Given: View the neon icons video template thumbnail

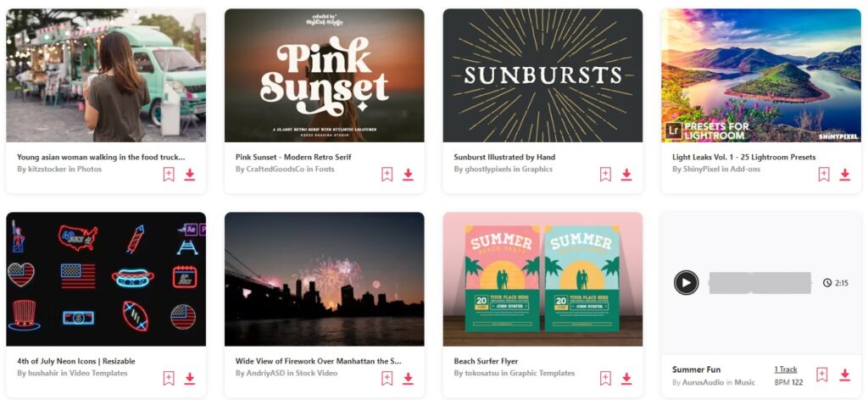Looking at the screenshot, I should [106, 280].
